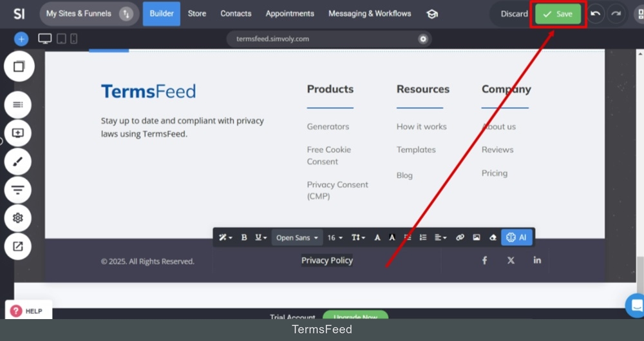
Task: Click the Generators footer link
Action: coord(328,127)
